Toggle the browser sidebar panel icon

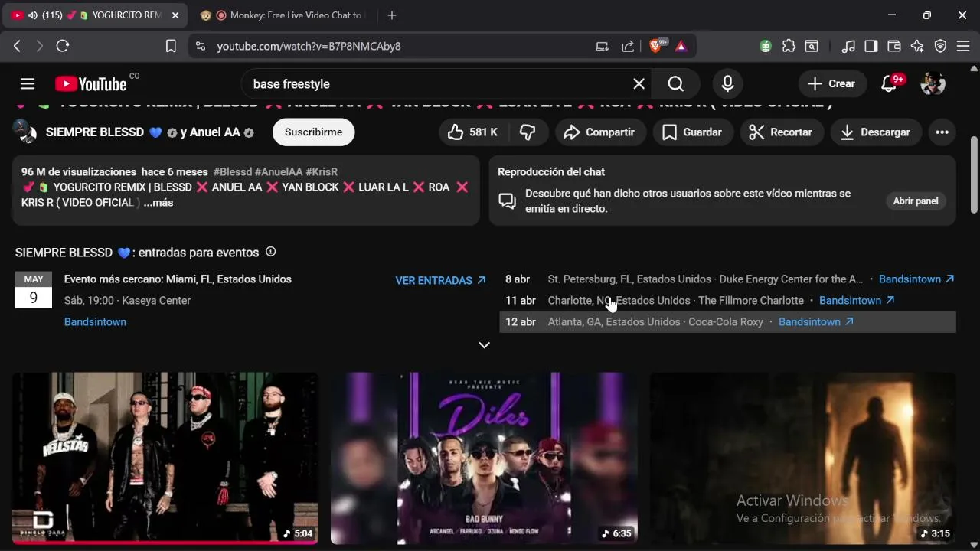(x=871, y=46)
